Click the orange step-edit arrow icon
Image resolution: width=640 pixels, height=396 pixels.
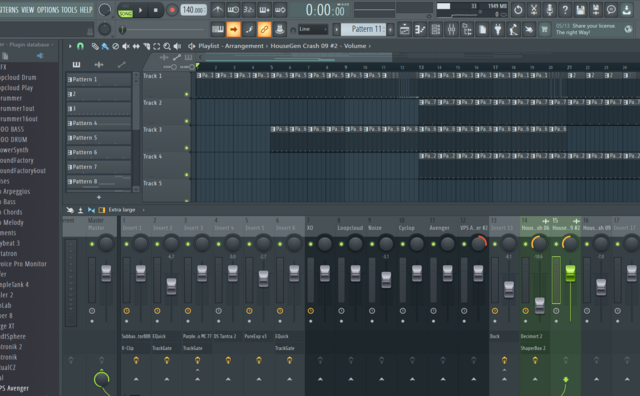[x=233, y=29]
